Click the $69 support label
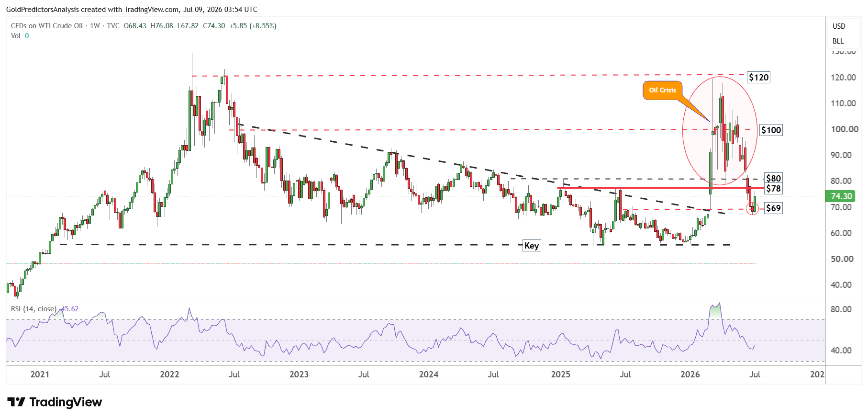The image size is (868, 420). click(773, 208)
